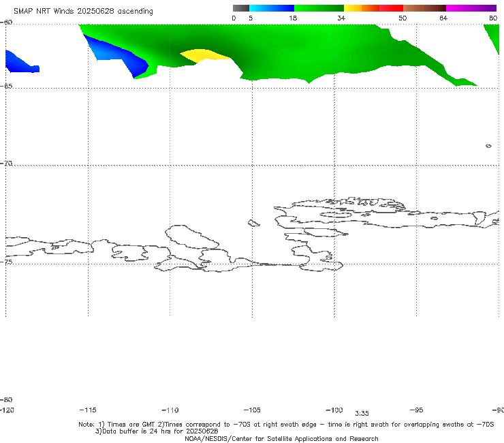This screenshot has width=504, height=443.
Task: Click the latitude label -75
Action: point(6,262)
